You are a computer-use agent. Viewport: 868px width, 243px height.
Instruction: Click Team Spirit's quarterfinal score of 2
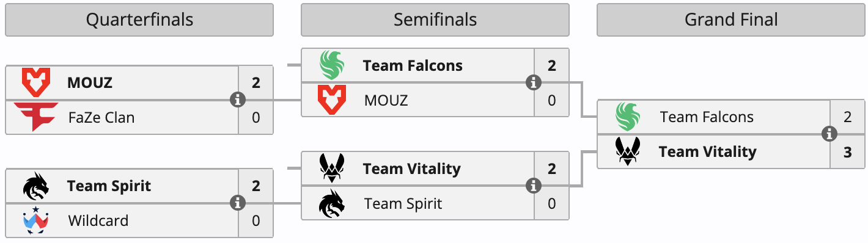point(256,186)
